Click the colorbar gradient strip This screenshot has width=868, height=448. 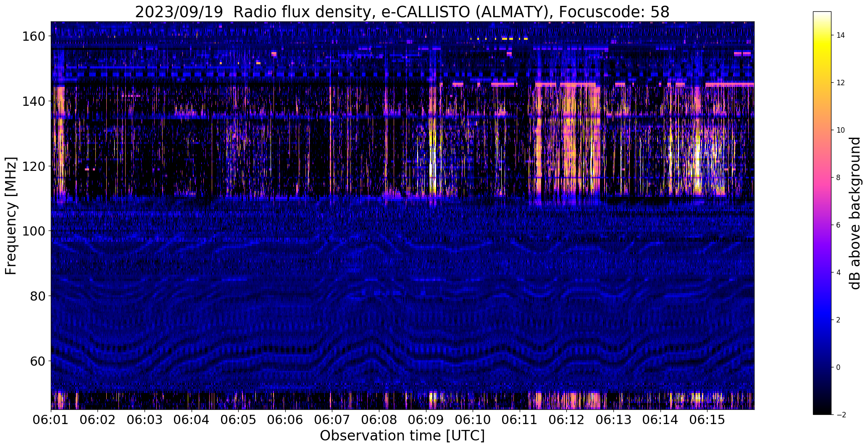point(822,213)
